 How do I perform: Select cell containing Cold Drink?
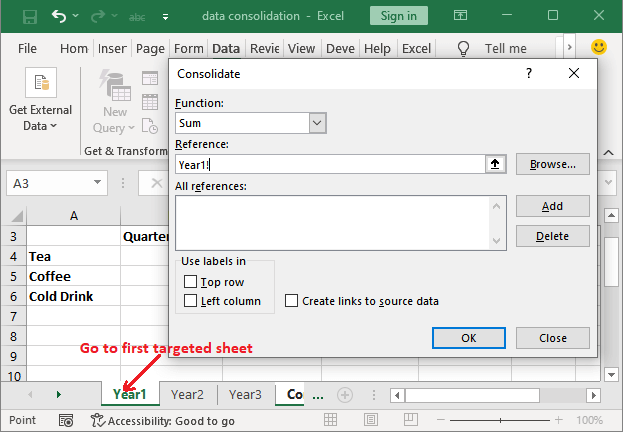point(74,296)
